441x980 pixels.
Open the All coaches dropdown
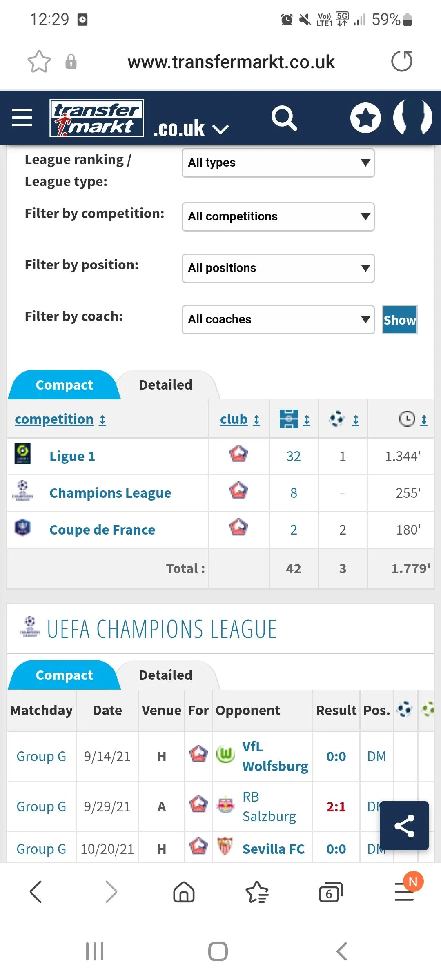pos(278,319)
